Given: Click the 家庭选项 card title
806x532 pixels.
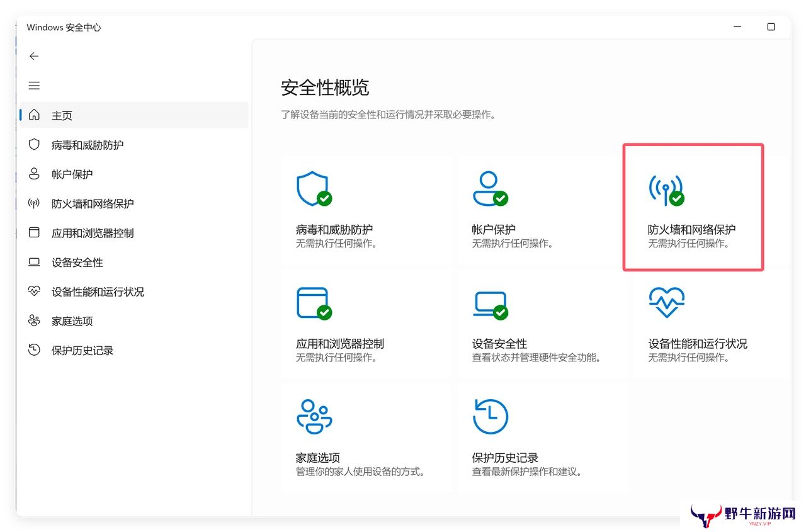Looking at the screenshot, I should pos(318,458).
